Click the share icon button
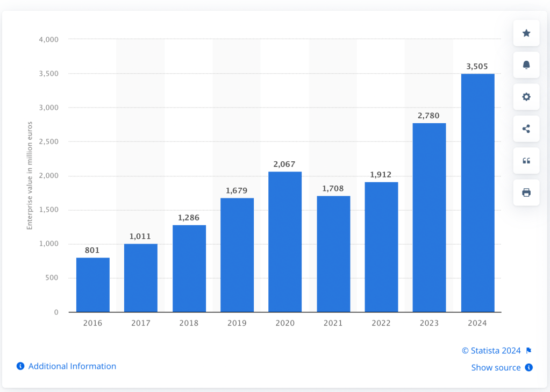 pos(526,129)
